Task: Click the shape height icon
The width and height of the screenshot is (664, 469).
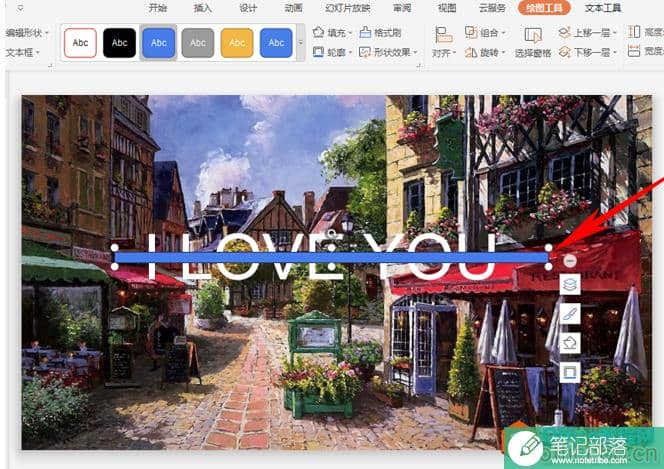Action: [634, 32]
